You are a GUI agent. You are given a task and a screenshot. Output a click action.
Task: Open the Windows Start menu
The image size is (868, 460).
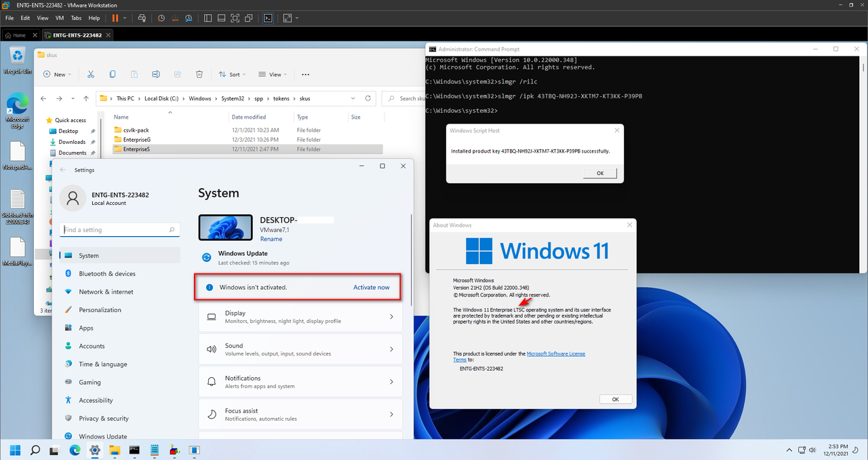[x=15, y=449]
